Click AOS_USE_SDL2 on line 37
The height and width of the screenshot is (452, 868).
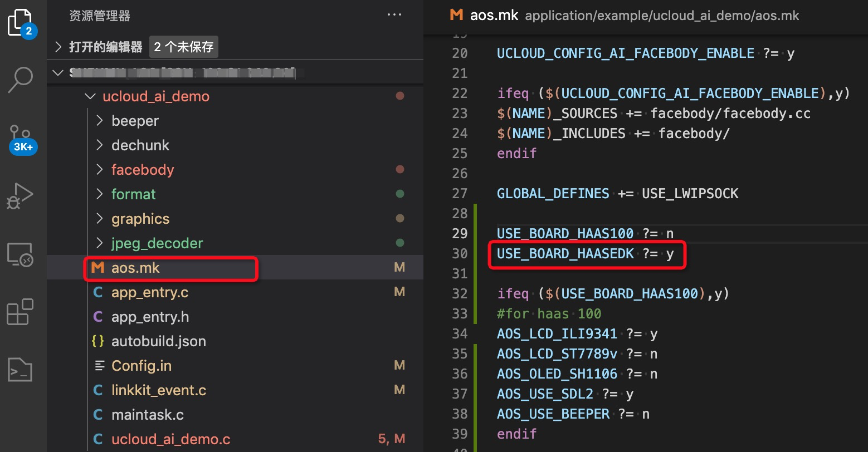pyautogui.click(x=545, y=394)
